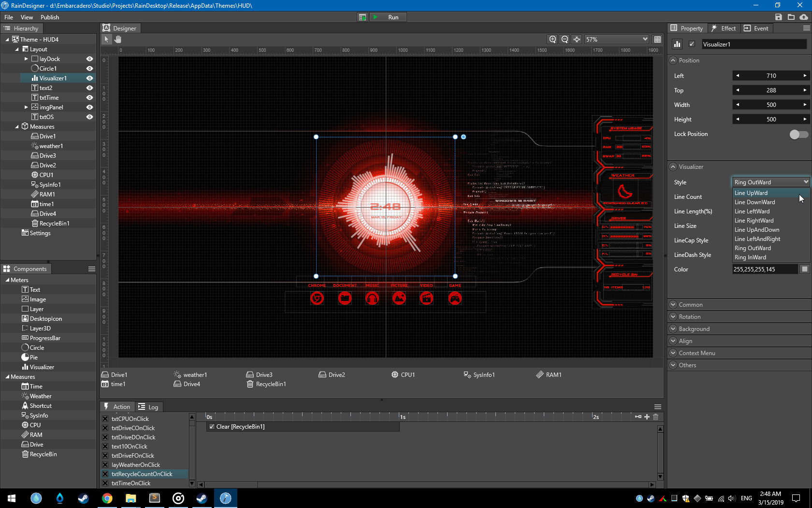The width and height of the screenshot is (812, 508).
Task: Expand the Background properties section
Action: (x=673, y=329)
